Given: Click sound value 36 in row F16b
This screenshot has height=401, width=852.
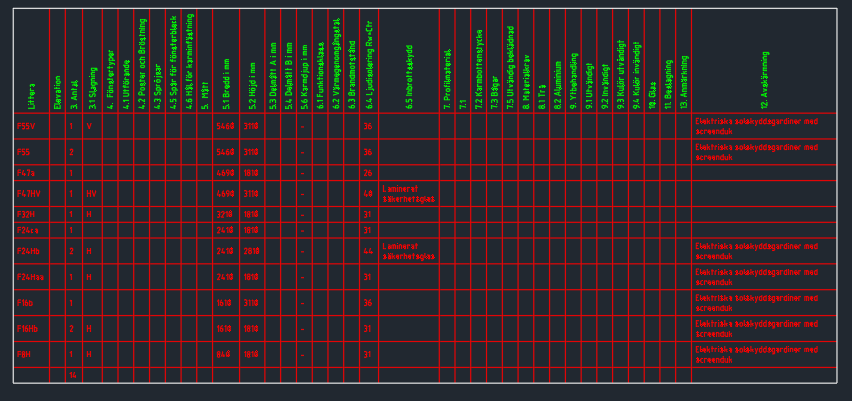Looking at the screenshot, I should pyautogui.click(x=368, y=303).
